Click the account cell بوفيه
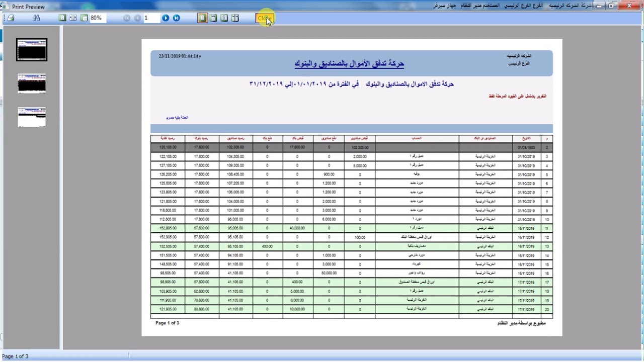 (x=417, y=174)
